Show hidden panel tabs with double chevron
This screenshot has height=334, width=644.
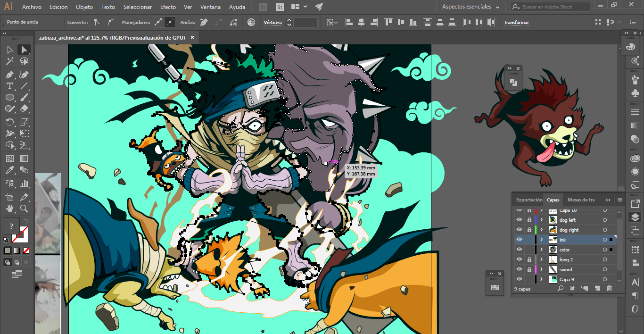(x=608, y=200)
